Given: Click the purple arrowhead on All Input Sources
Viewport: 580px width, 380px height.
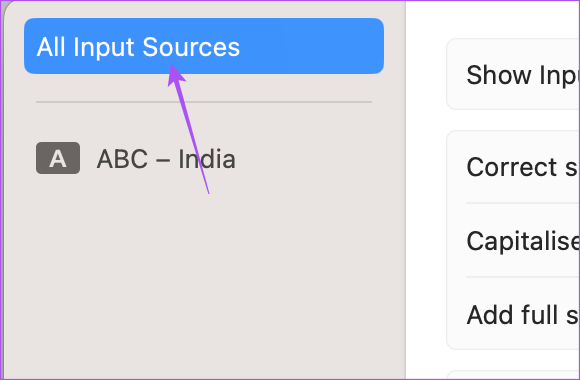Looking at the screenshot, I should [x=175, y=74].
